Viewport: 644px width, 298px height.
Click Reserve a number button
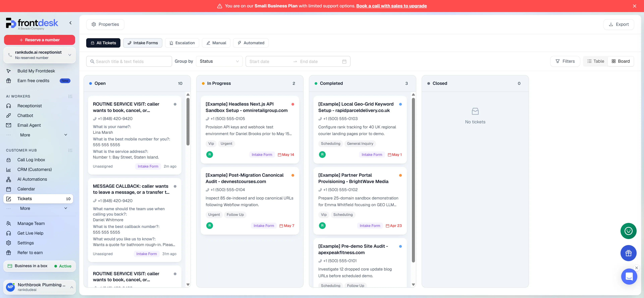40,40
